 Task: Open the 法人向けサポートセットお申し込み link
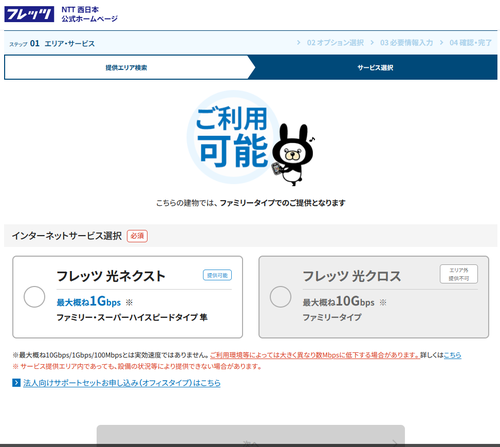coord(122,383)
